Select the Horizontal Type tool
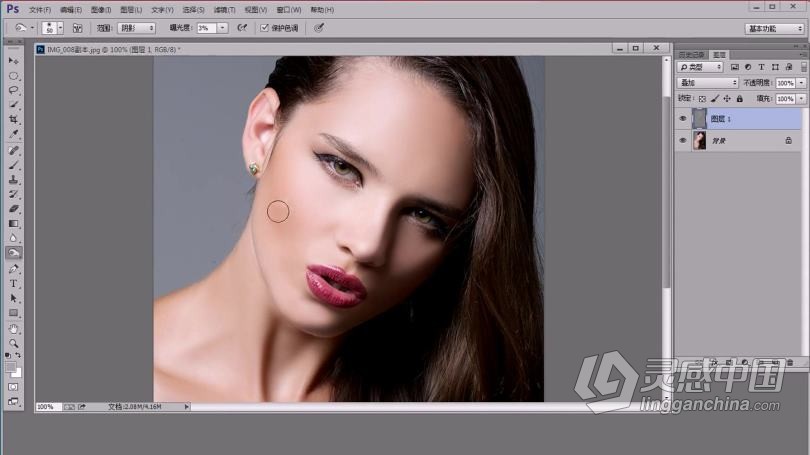810x455 pixels. [x=13, y=284]
